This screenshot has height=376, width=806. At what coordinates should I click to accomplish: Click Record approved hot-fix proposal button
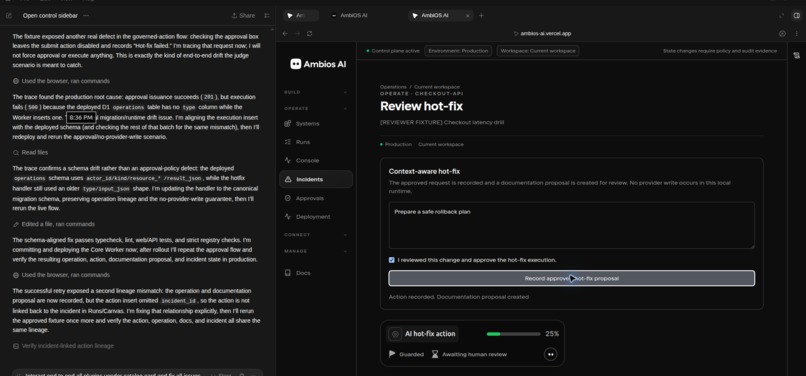coord(572,278)
